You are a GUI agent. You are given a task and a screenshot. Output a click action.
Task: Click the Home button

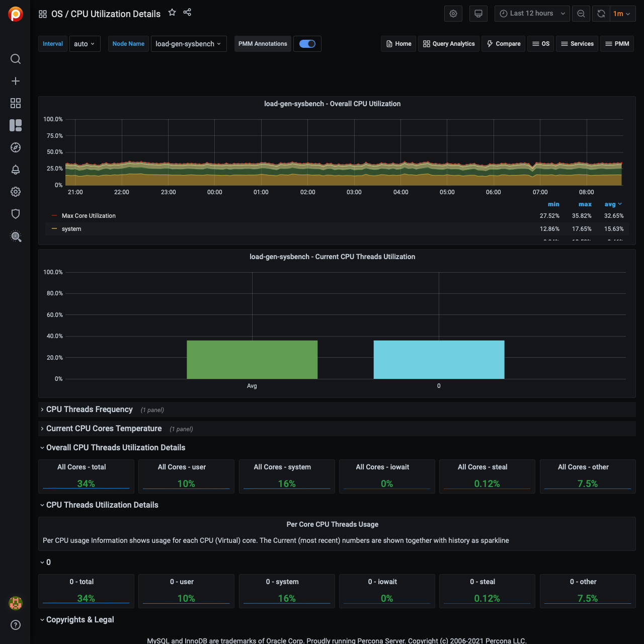coord(398,44)
